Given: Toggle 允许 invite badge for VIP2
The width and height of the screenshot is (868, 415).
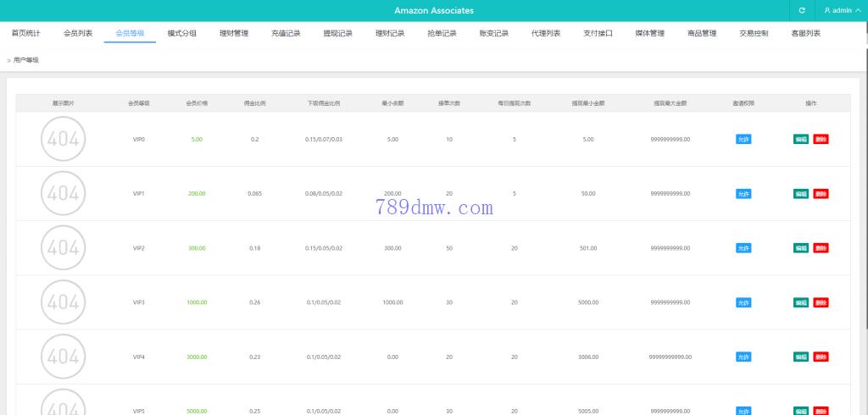Looking at the screenshot, I should (743, 248).
